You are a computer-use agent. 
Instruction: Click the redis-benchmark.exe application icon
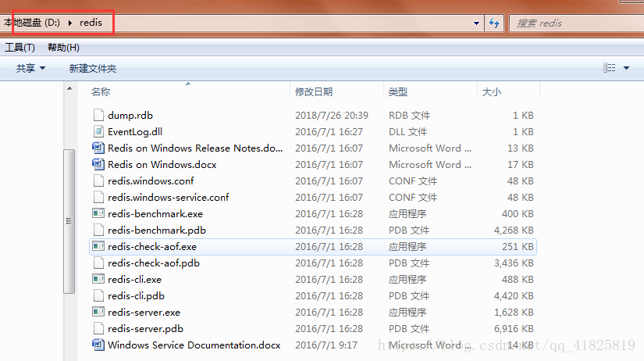click(x=98, y=213)
